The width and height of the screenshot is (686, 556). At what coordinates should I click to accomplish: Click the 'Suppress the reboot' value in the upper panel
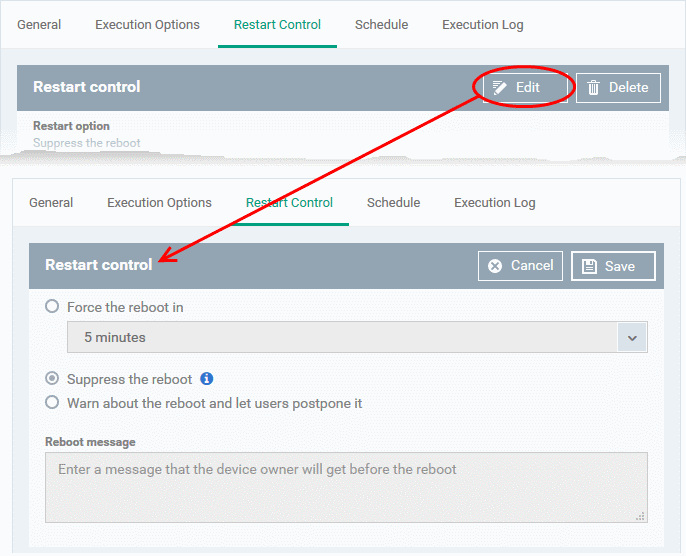87,143
